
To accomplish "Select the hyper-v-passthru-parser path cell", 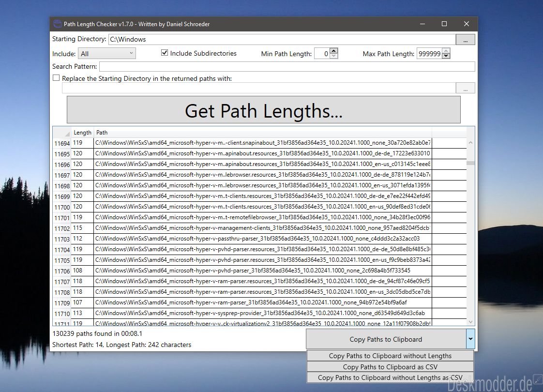I will pos(262,239).
